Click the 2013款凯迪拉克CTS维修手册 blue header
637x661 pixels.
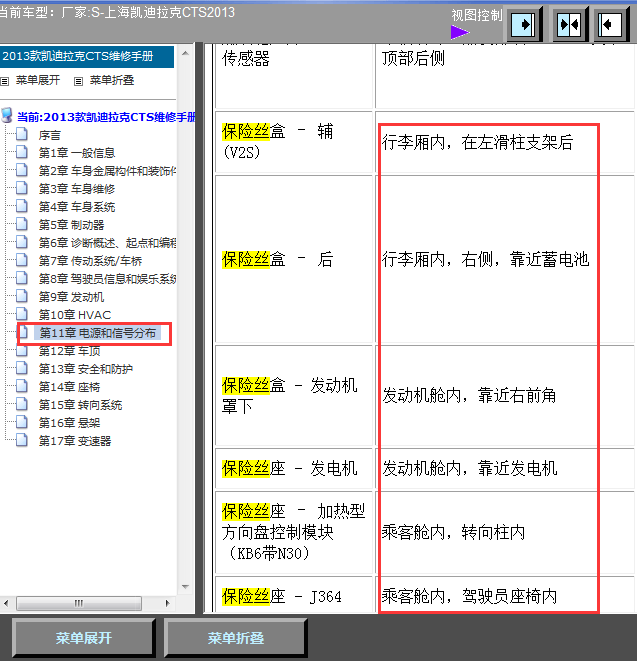86,56
